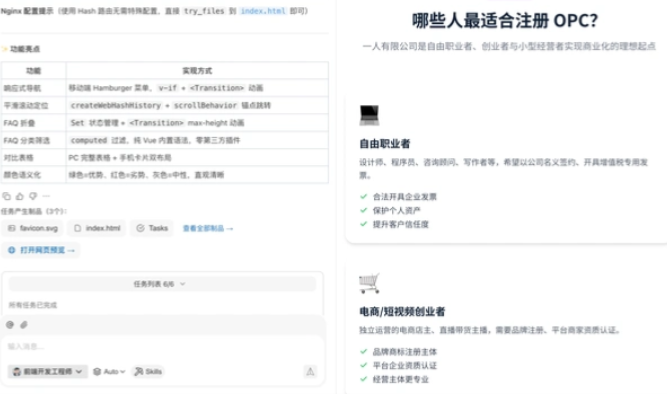Click the @ mention icon above the message box

tap(10, 325)
